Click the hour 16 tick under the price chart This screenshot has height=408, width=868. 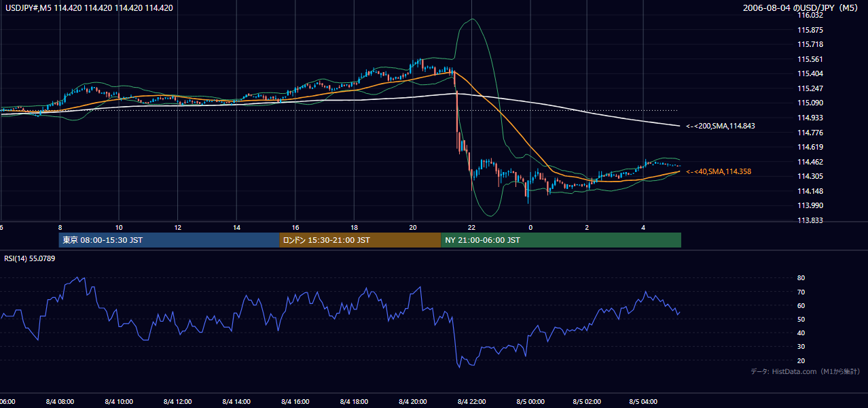[x=295, y=227]
